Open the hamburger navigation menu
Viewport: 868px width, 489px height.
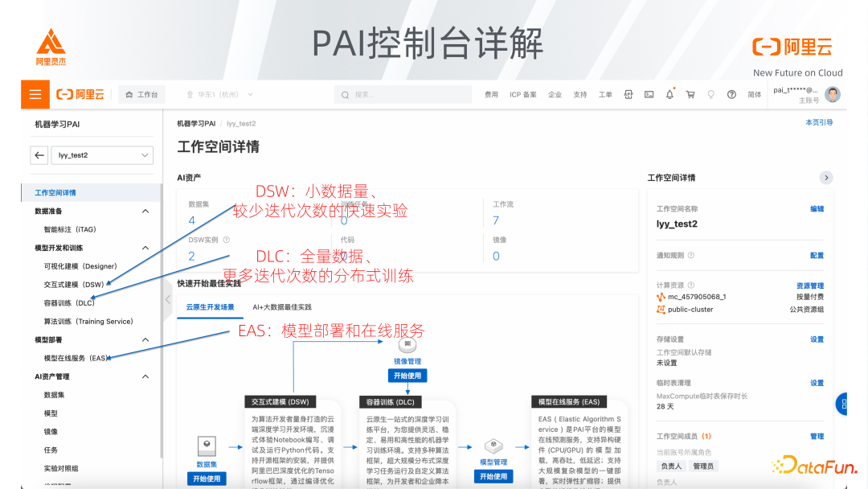[35, 94]
